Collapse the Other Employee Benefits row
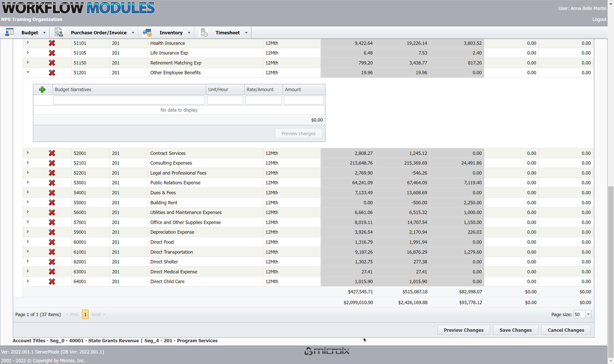The height and width of the screenshot is (364, 614). tap(28, 72)
